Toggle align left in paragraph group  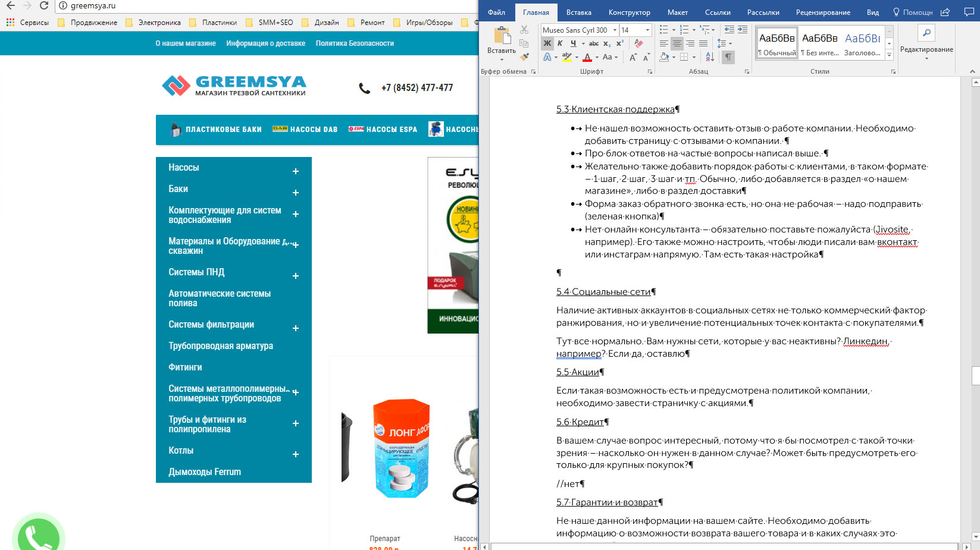[x=664, y=43]
